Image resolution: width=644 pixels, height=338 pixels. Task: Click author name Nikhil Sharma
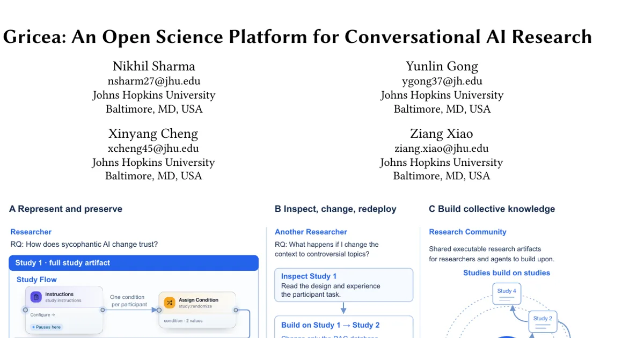coord(154,67)
